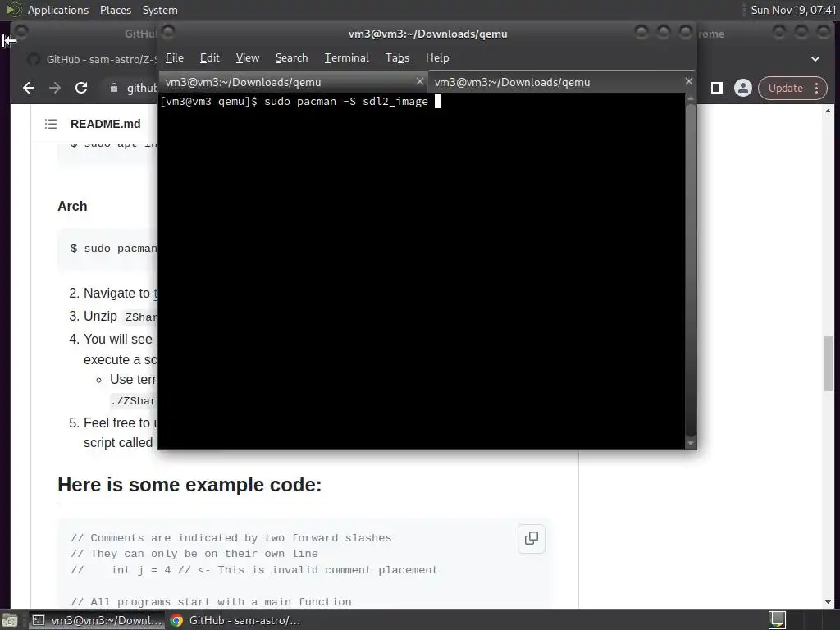Select the GitHub sam-astro Chrome tab

pos(91,59)
